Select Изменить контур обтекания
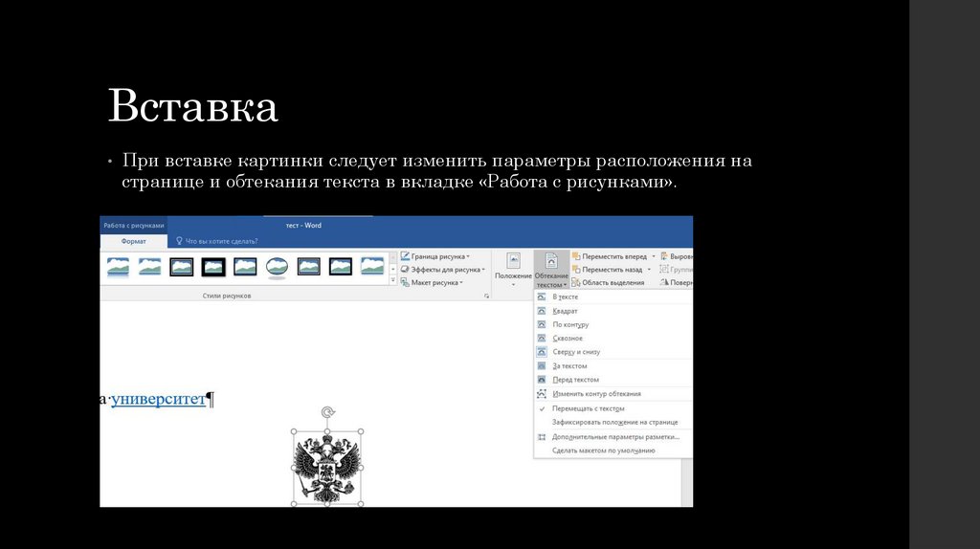This screenshot has height=549, width=980. pyautogui.click(x=613, y=393)
